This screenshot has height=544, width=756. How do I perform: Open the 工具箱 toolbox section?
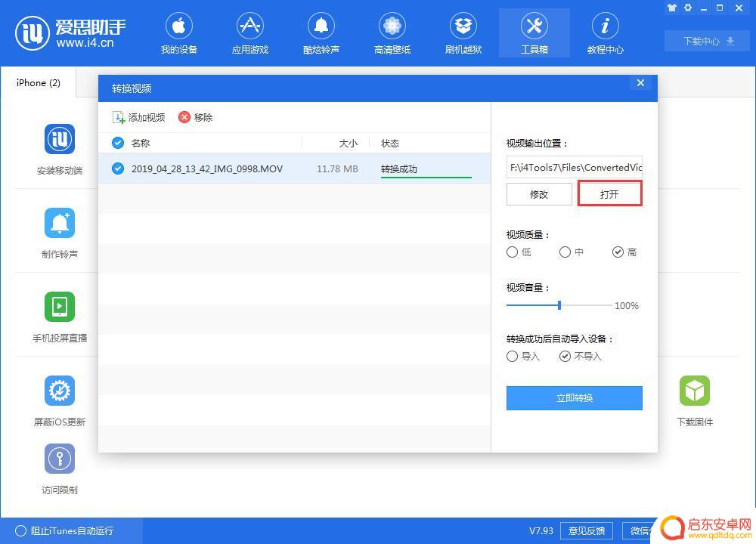(x=534, y=34)
